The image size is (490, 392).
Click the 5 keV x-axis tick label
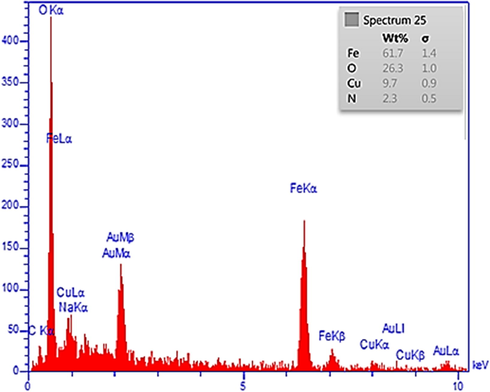pos(243,386)
